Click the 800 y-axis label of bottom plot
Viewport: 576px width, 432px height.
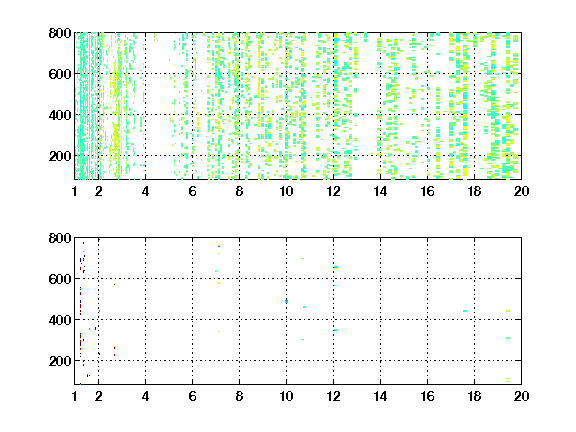pos(60,238)
